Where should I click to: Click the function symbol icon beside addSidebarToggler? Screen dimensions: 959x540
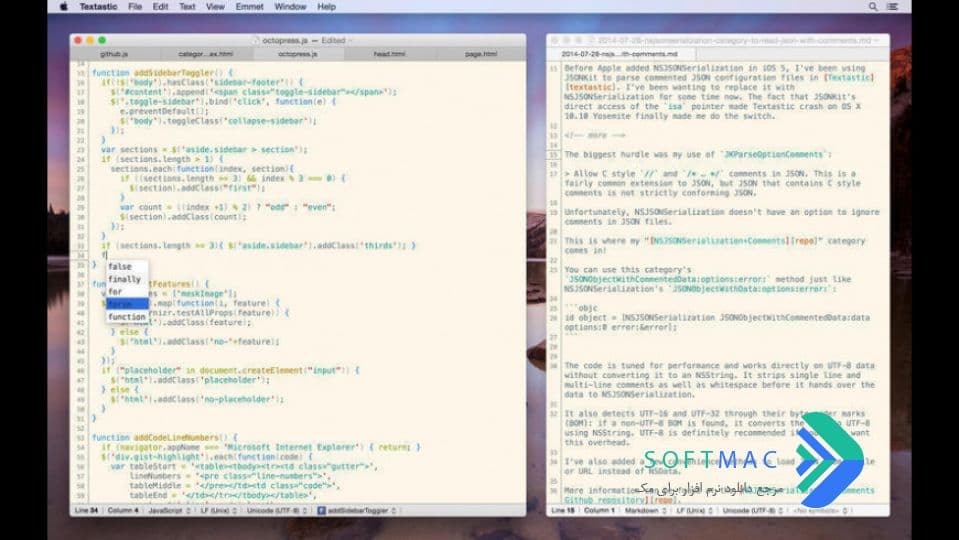(321, 510)
